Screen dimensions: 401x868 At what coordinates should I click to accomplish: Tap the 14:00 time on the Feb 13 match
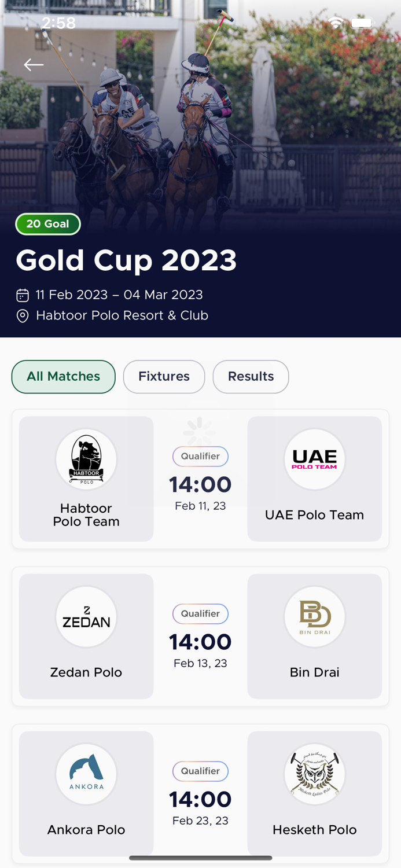[200, 642]
